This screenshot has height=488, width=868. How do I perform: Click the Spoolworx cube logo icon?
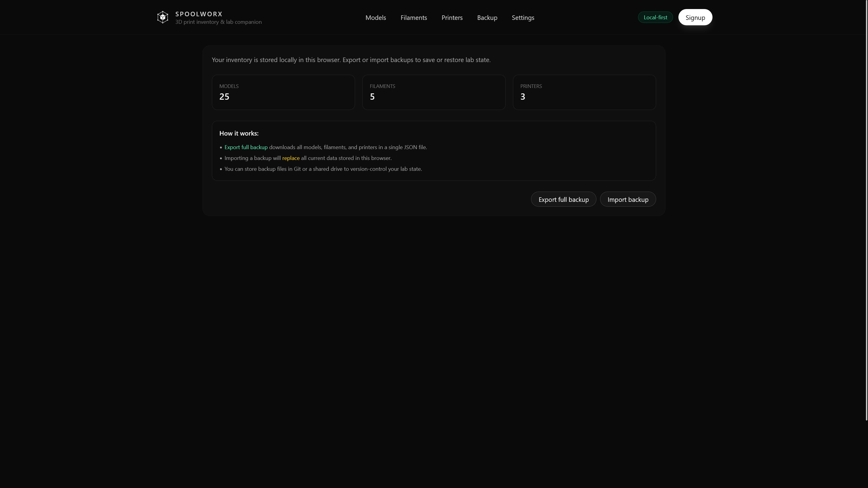tap(162, 17)
